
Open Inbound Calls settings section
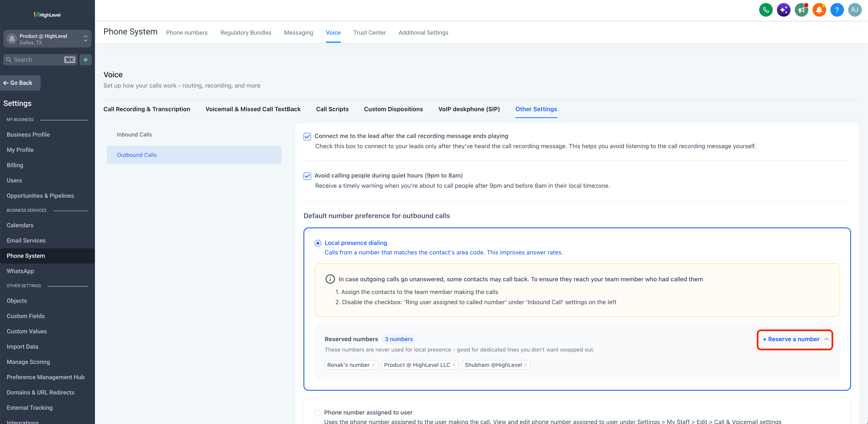pyautogui.click(x=134, y=135)
